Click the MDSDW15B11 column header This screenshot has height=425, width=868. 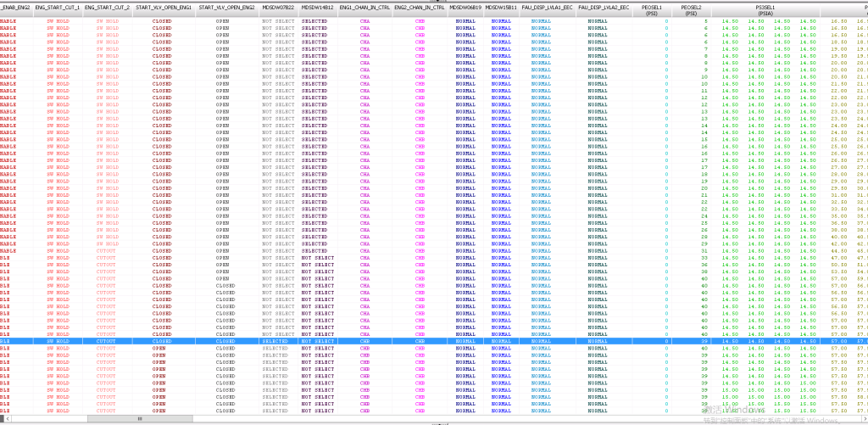pos(501,7)
